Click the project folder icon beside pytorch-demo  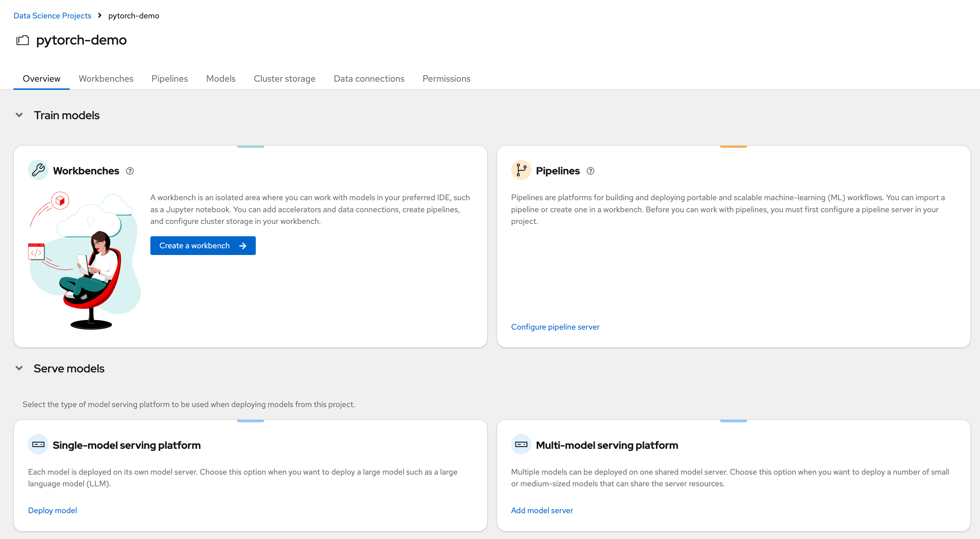click(x=22, y=40)
